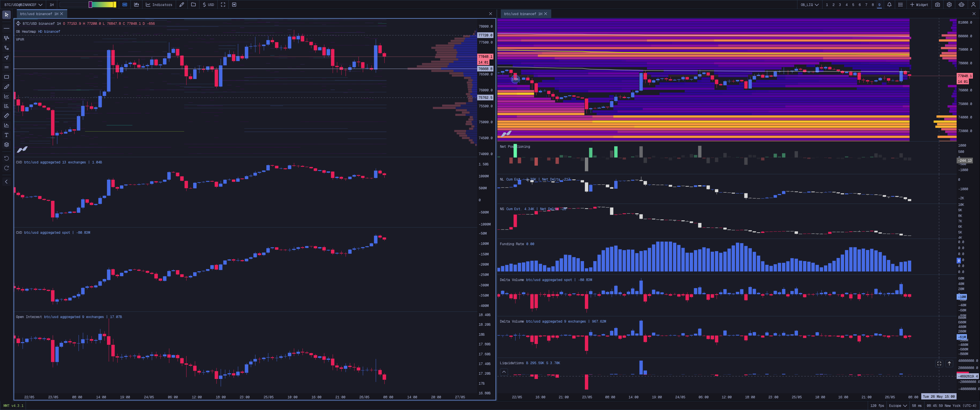This screenshot has height=410, width=980.
Task: Open the alerts bell icon
Action: (x=889, y=5)
